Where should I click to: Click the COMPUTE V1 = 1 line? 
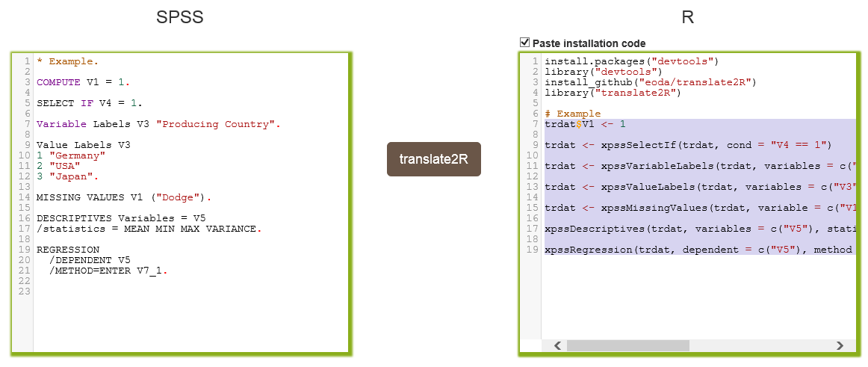(x=83, y=82)
